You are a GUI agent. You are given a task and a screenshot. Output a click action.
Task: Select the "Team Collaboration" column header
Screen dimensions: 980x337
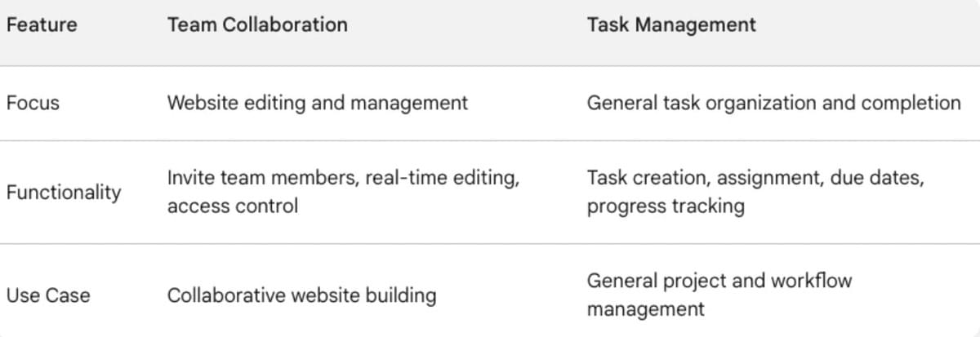[x=257, y=24]
